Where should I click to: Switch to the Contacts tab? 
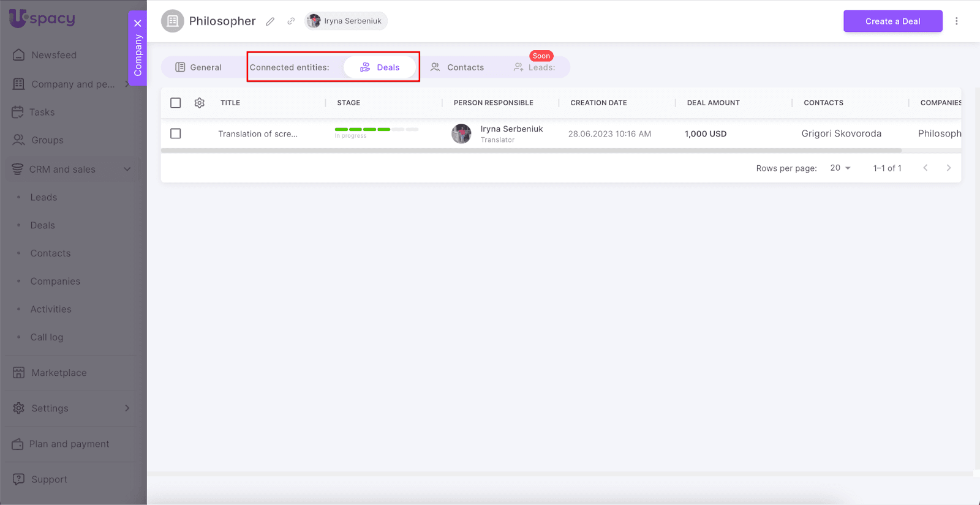click(x=458, y=67)
